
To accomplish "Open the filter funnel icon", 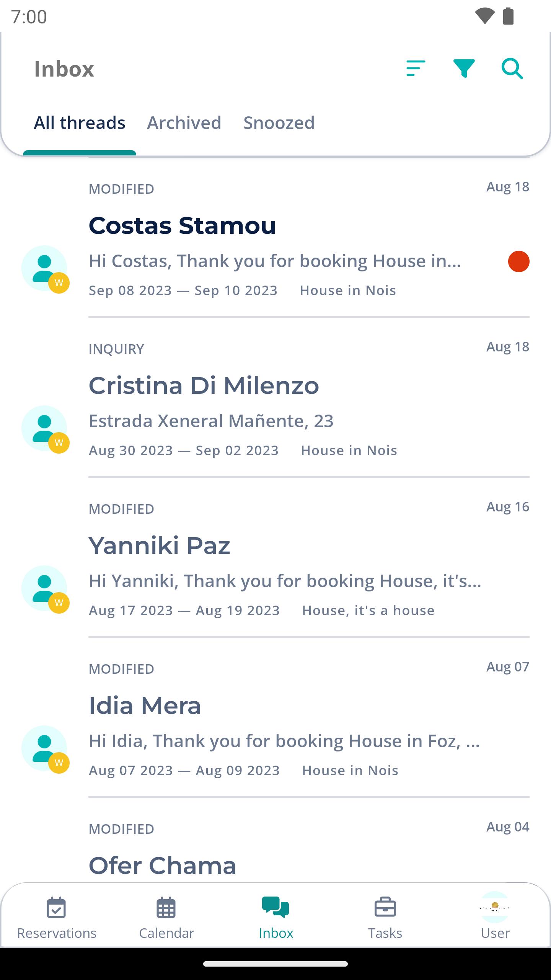I will 464,69.
